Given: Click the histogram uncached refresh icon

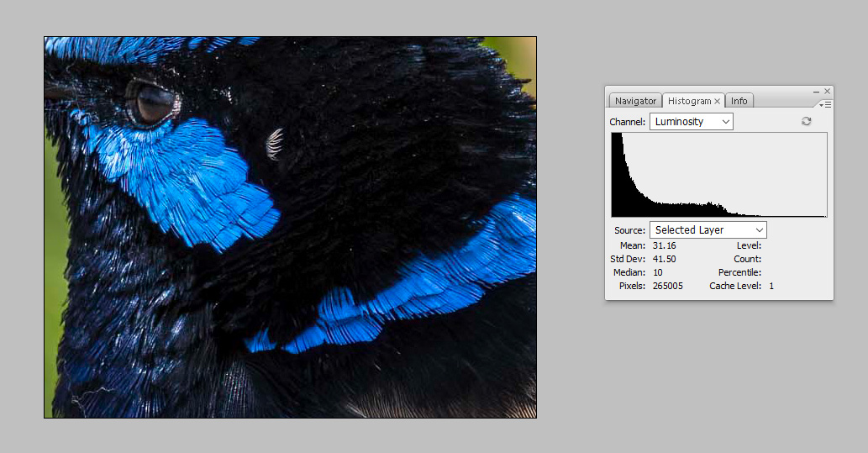Looking at the screenshot, I should point(806,122).
